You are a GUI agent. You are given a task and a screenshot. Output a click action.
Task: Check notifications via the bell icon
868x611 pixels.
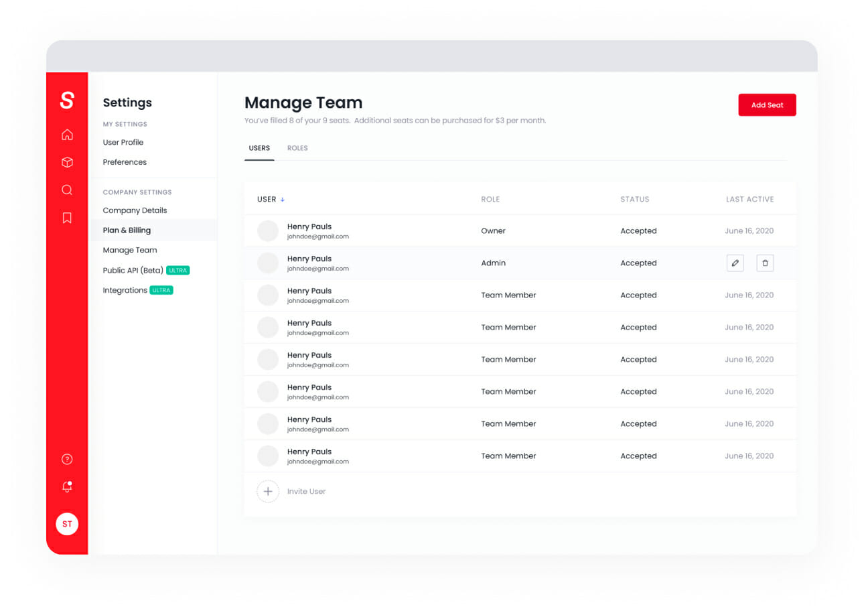point(67,486)
